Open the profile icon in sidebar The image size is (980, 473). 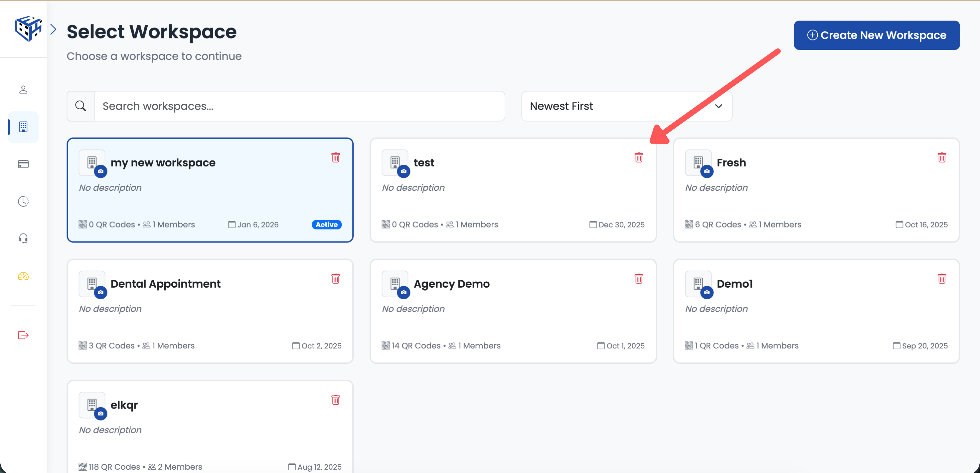click(x=23, y=90)
